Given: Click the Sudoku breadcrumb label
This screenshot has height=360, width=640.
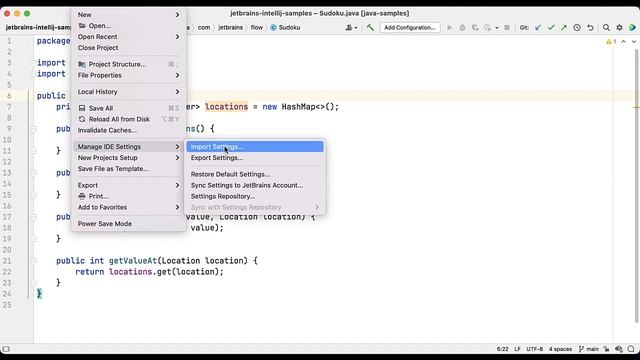Looking at the screenshot, I should coord(289,27).
